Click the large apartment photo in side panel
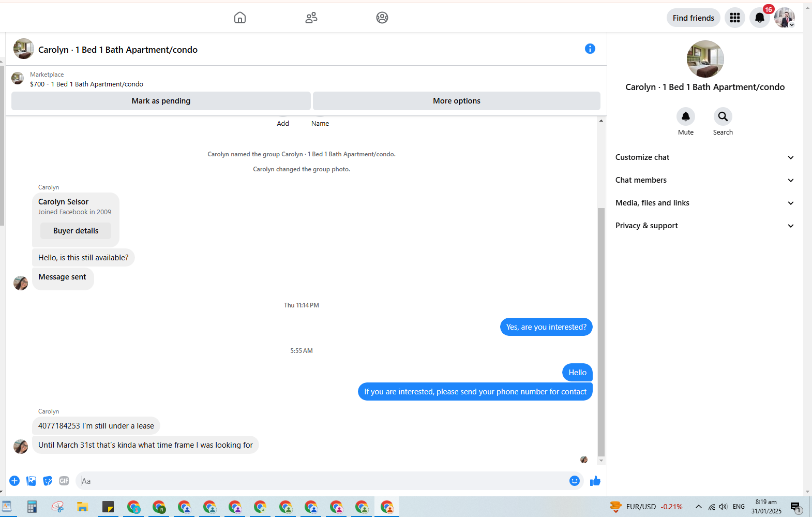The width and height of the screenshot is (812, 517). [705, 59]
